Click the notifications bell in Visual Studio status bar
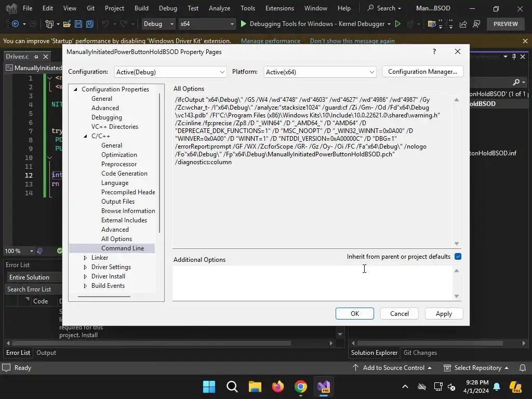This screenshot has width=532, height=399. pyautogui.click(x=523, y=368)
